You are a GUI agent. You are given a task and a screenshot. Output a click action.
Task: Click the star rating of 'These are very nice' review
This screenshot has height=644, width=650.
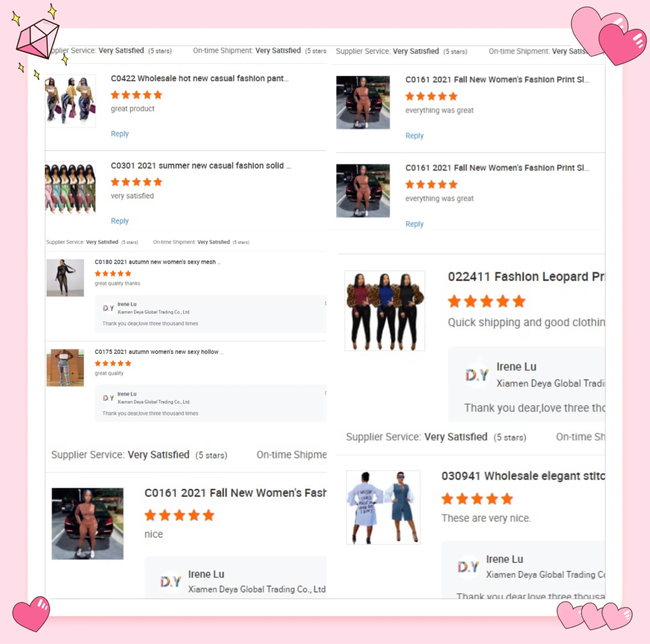pos(477,499)
